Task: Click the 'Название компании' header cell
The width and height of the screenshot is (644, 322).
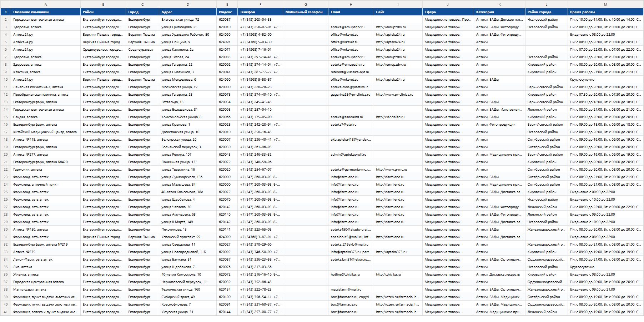Action: pos(46,12)
